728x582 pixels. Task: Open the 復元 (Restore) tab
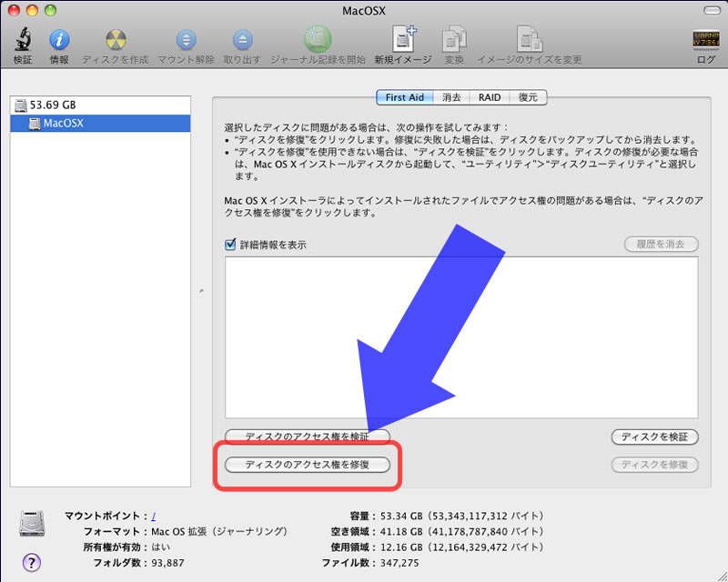click(528, 97)
